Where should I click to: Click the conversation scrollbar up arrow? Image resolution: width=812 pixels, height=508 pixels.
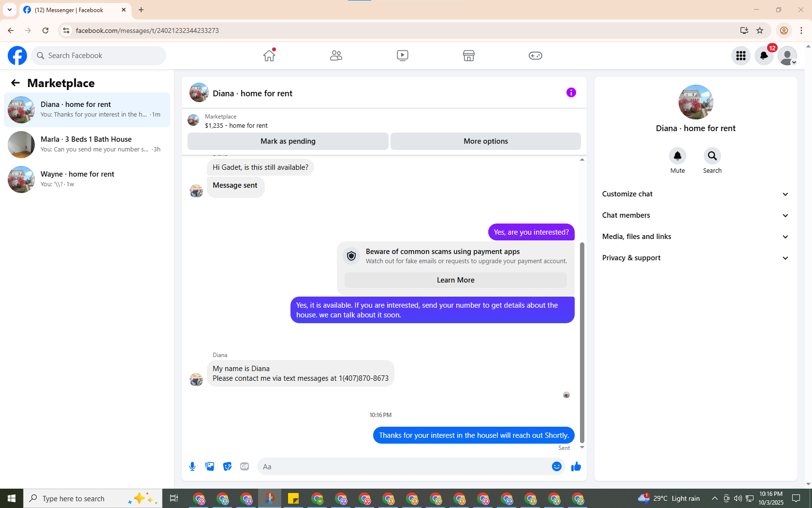pyautogui.click(x=582, y=160)
